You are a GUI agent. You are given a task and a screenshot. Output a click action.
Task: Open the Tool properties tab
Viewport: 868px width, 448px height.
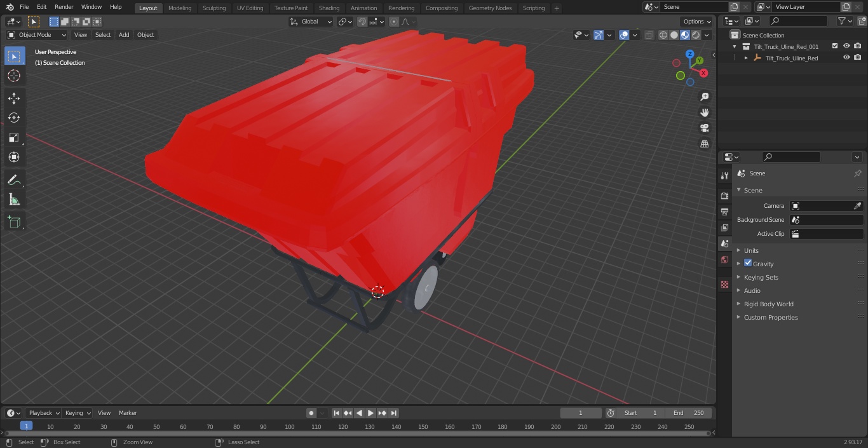[x=724, y=175]
